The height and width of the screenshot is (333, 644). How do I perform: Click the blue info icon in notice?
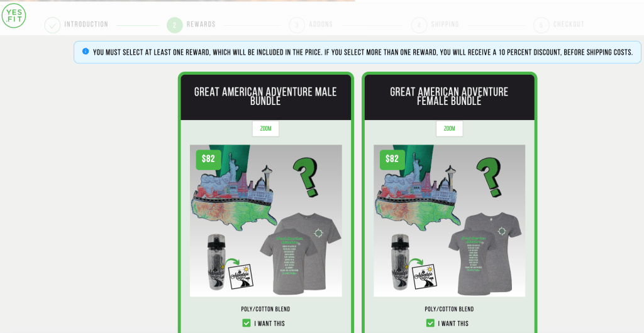86,52
